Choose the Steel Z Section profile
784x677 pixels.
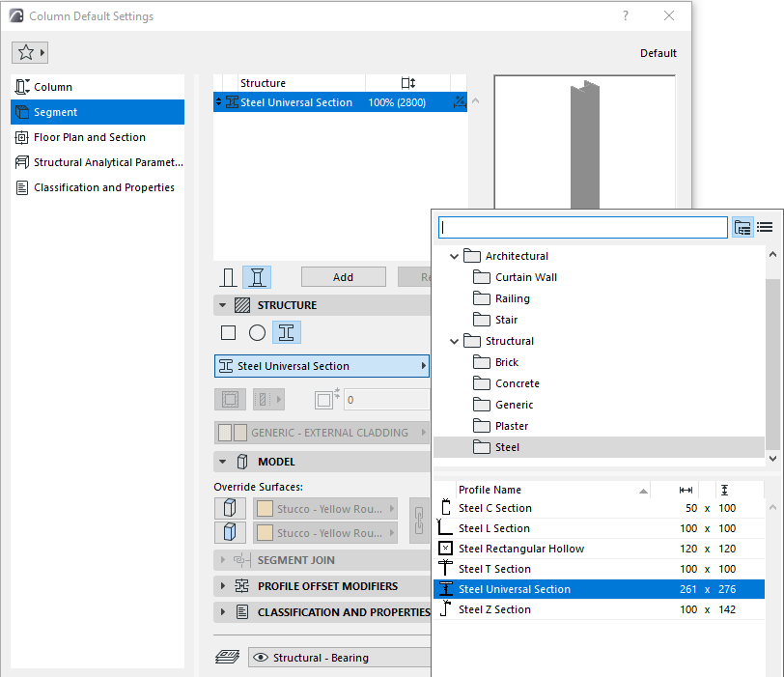coord(599,609)
